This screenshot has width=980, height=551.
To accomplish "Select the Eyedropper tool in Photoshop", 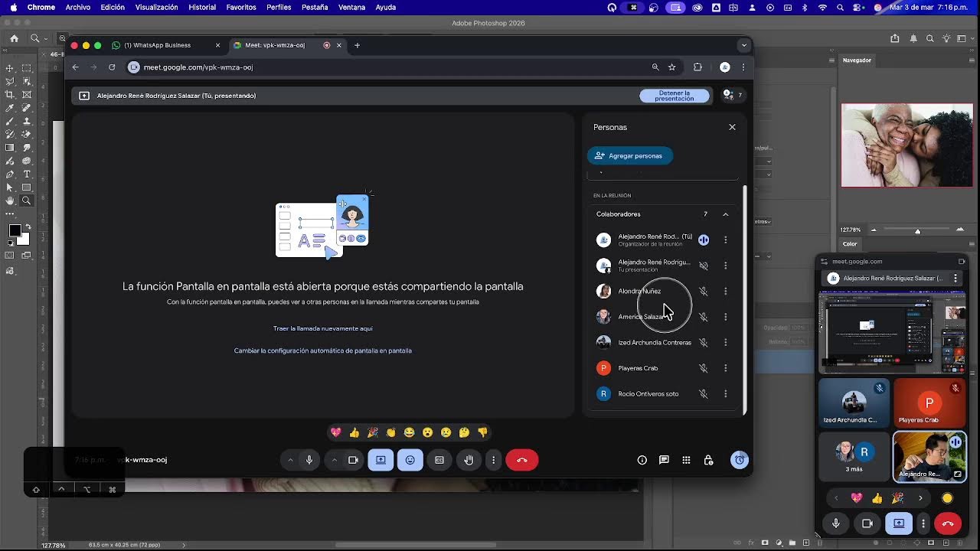I will point(9,108).
